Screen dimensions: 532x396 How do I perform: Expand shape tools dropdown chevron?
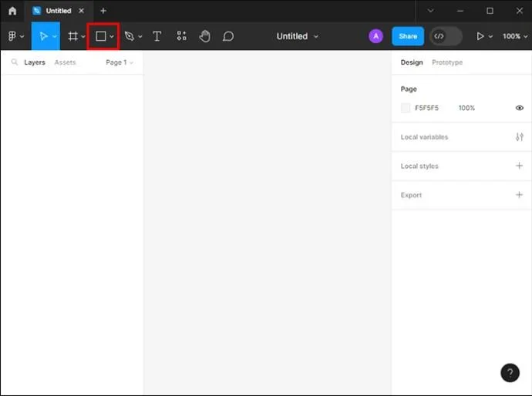(112, 36)
